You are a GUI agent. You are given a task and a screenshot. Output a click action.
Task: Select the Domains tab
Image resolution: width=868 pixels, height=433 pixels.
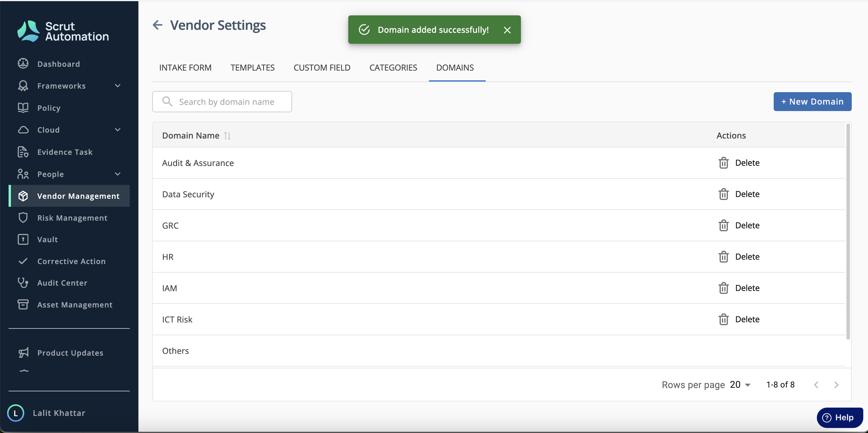[455, 68]
